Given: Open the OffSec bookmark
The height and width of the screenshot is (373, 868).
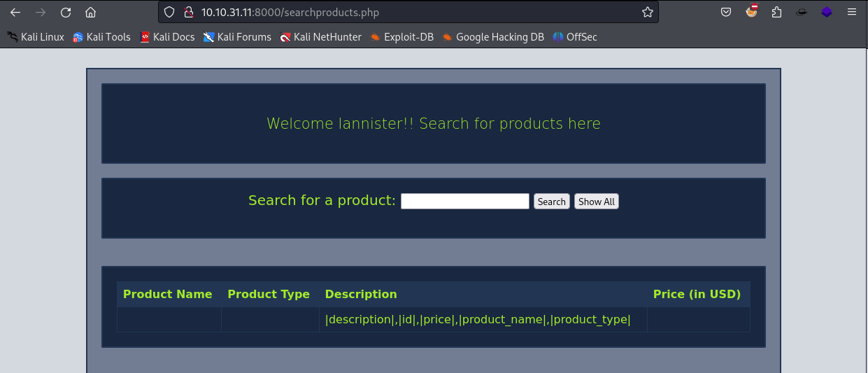Looking at the screenshot, I should click(x=575, y=37).
